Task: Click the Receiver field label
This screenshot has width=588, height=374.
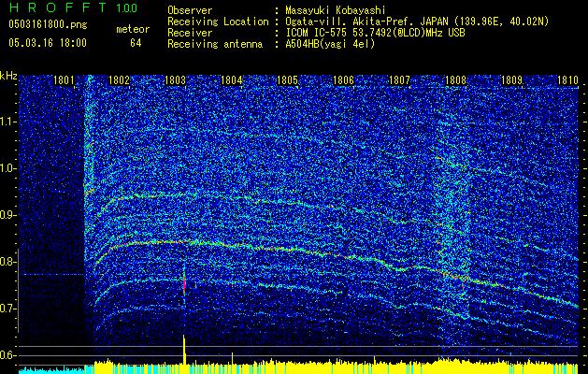Action: point(190,33)
